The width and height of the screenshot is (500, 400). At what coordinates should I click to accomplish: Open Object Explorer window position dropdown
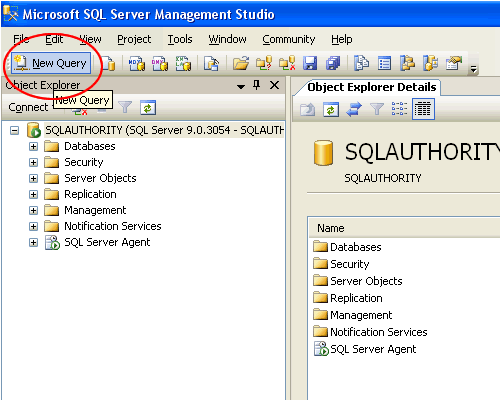click(241, 87)
